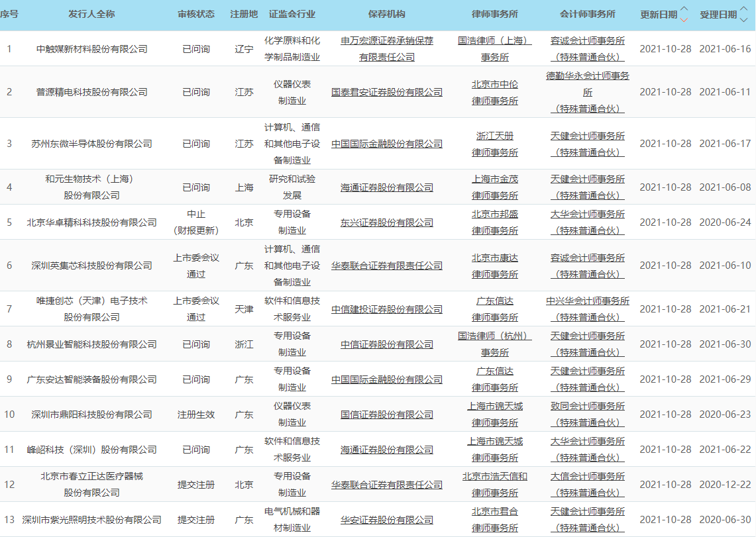Open law firm link 浙江天册律师事务所

coord(495,144)
